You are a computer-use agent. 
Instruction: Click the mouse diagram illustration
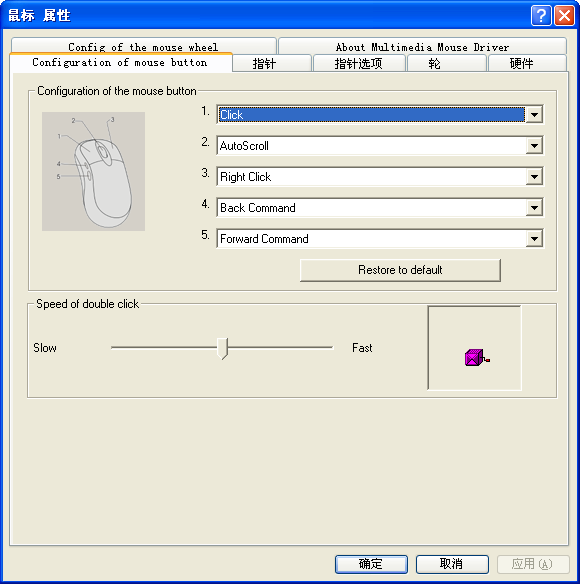pos(93,171)
